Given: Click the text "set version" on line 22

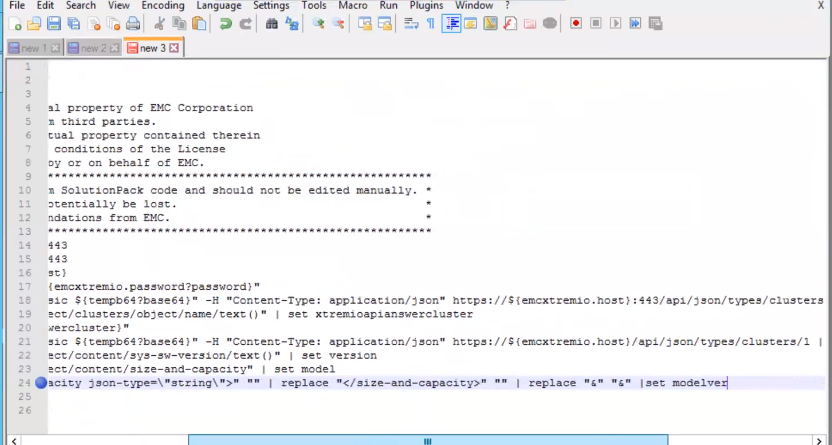Looking at the screenshot, I should pos(340,355).
